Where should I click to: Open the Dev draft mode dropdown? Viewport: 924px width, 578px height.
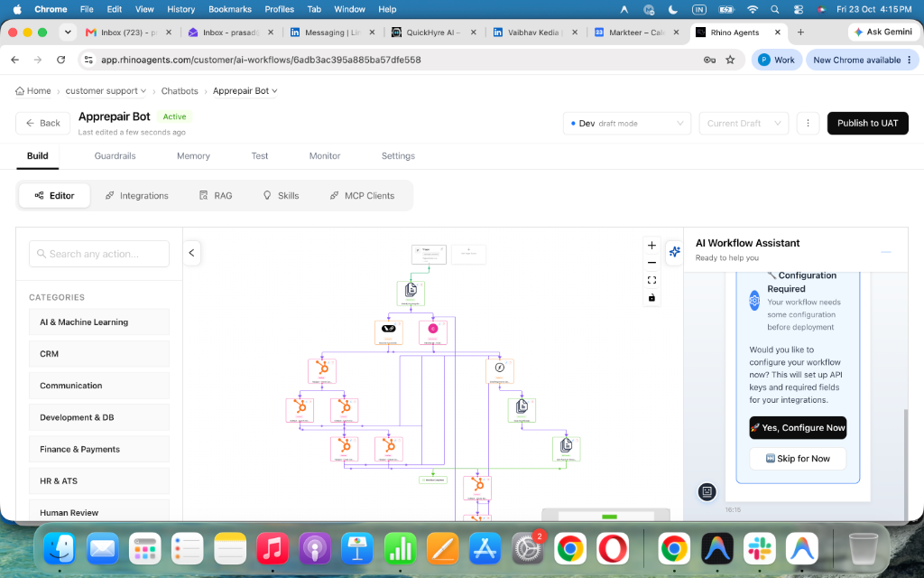[x=627, y=123]
